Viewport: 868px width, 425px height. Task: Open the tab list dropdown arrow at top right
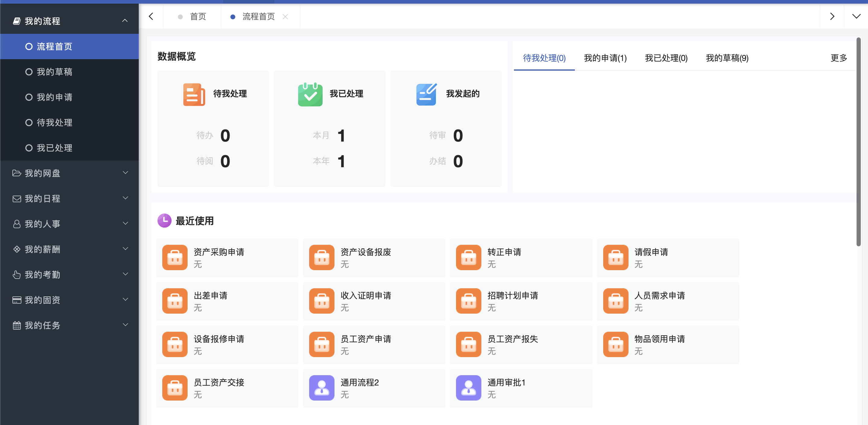[x=856, y=16]
